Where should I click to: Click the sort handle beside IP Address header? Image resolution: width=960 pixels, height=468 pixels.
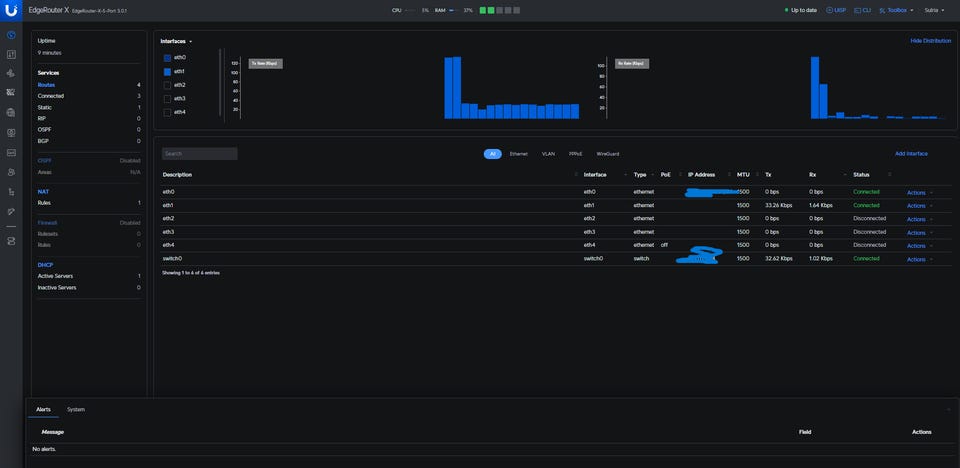(x=730, y=175)
